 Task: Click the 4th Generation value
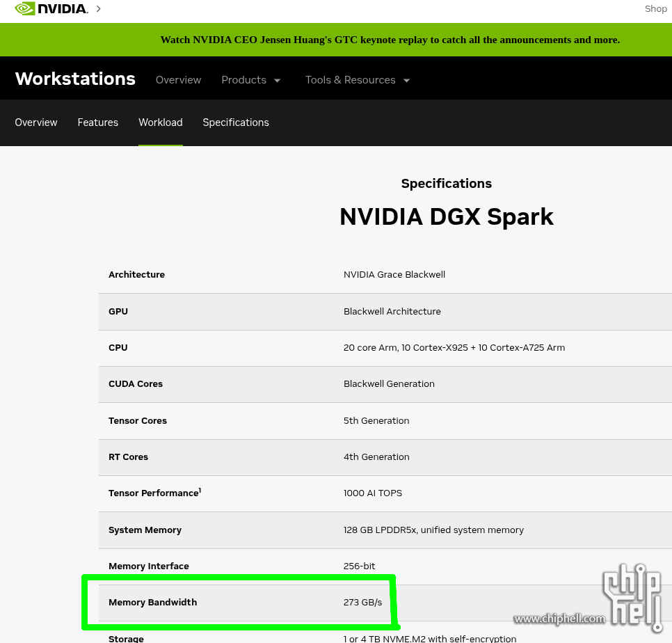(376, 457)
